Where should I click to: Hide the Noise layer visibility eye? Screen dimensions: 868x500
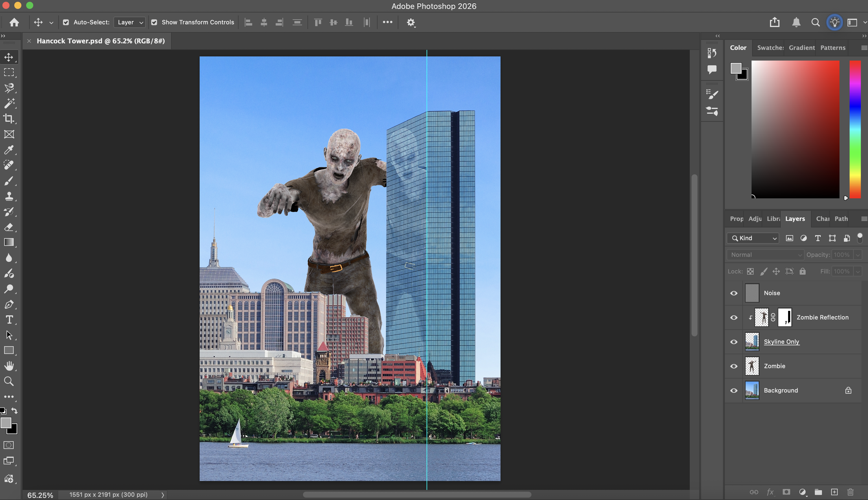(x=734, y=293)
